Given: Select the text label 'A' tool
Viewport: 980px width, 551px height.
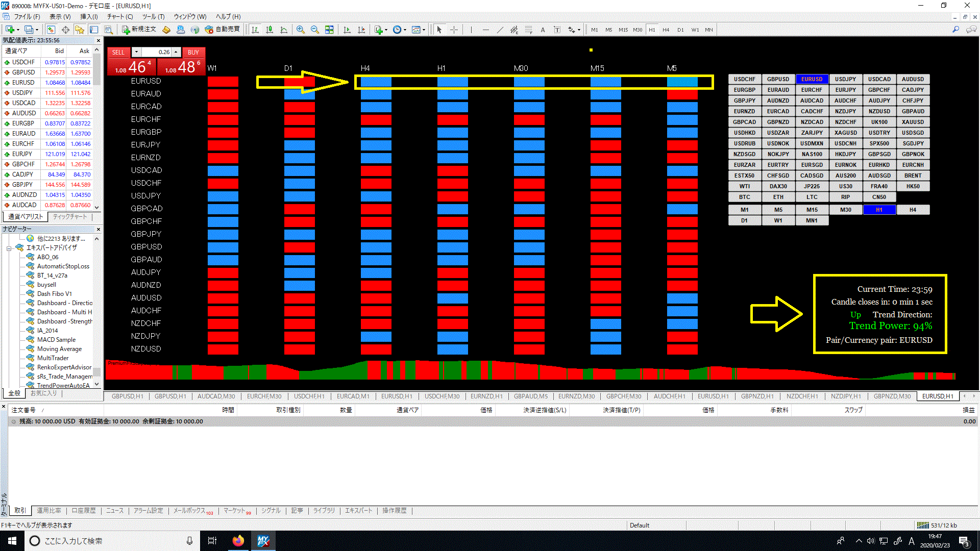Looking at the screenshot, I should (x=543, y=30).
